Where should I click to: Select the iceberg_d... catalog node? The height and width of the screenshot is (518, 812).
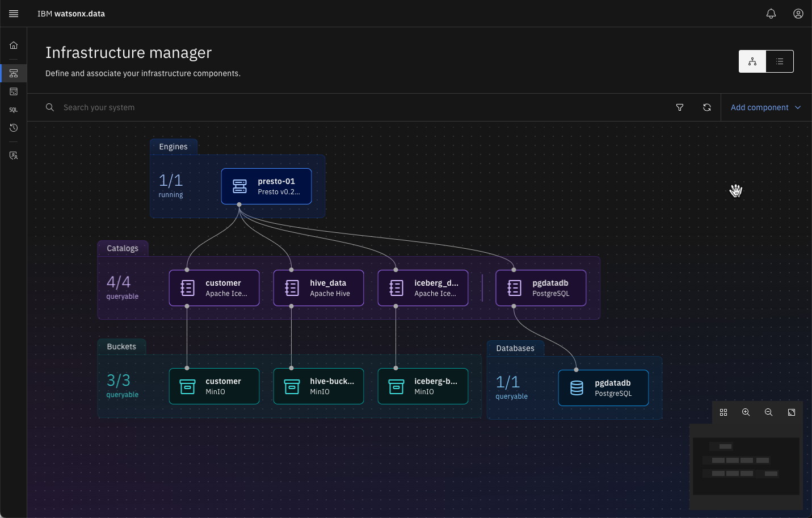tap(423, 288)
